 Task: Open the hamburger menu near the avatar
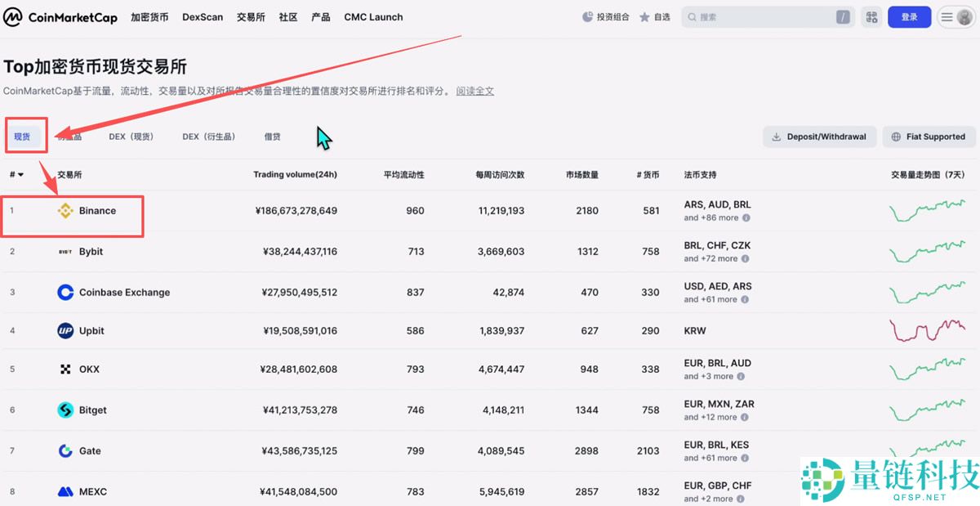tap(946, 16)
